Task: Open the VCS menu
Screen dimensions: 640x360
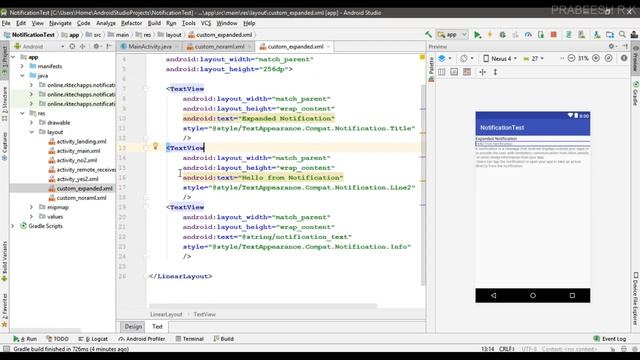Action: (206, 23)
